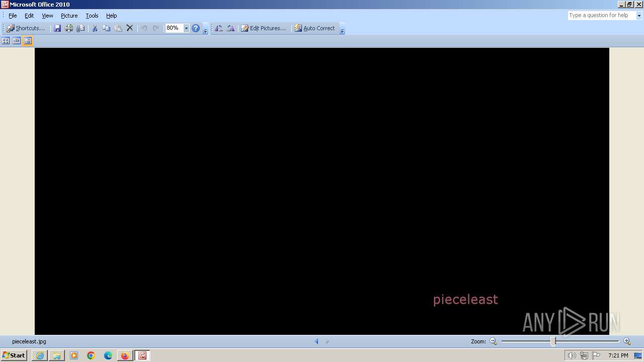Click the Save disk icon
This screenshot has width=644, height=362.
(x=57, y=28)
